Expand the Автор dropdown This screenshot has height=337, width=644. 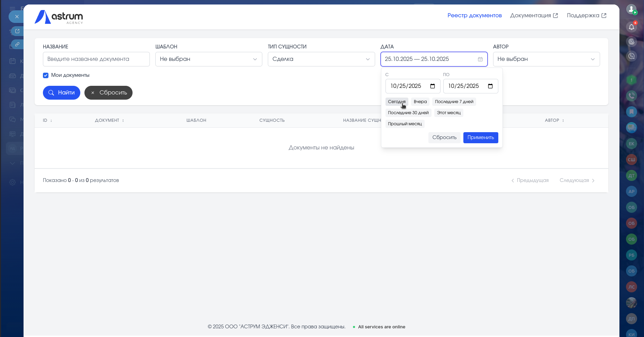546,59
